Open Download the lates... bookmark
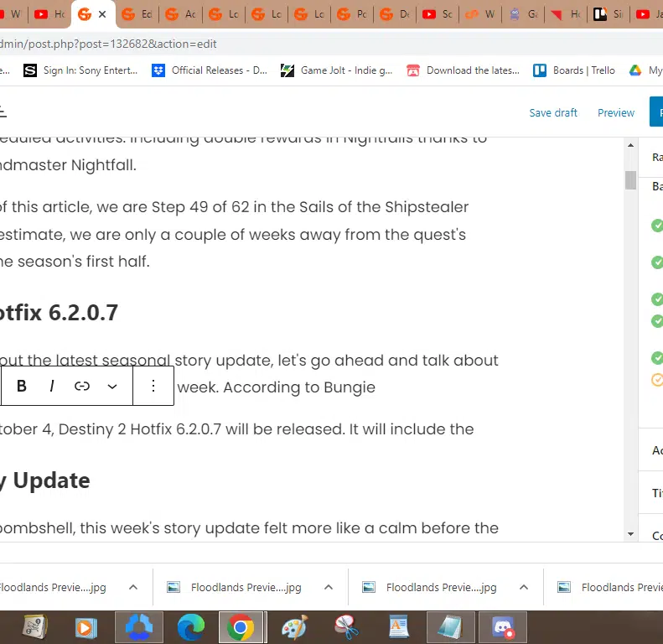663x644 pixels. (x=463, y=70)
